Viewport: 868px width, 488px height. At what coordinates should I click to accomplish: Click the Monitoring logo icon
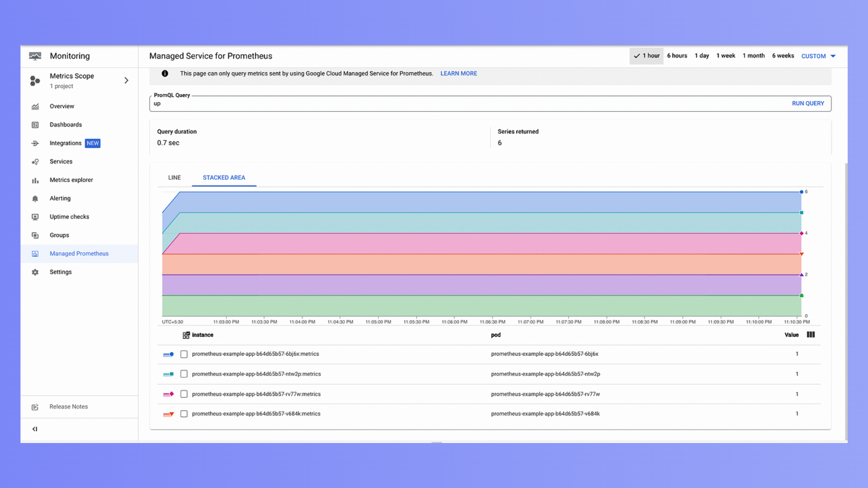tap(35, 56)
